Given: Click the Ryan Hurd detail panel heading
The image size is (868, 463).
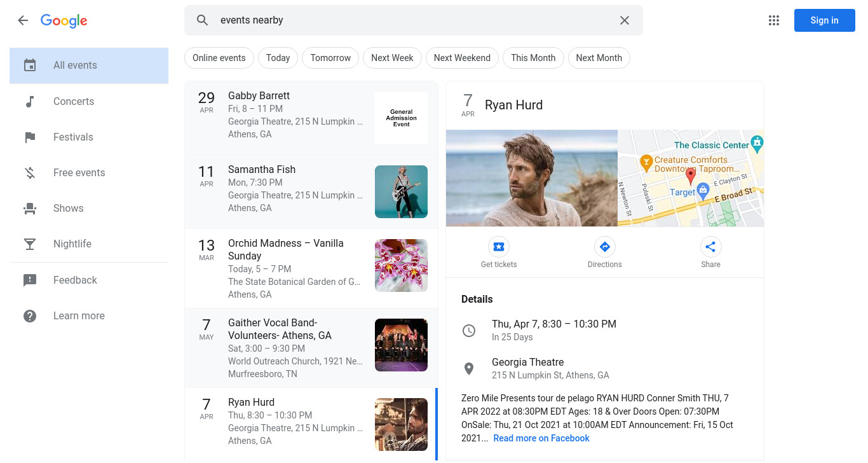Looking at the screenshot, I should click(x=513, y=105).
